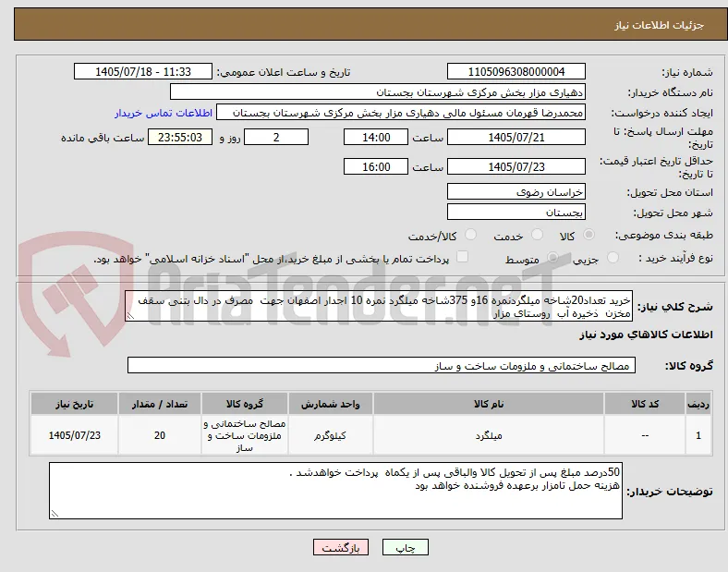Viewport: 728px width, 572px height.
Task: Click the response deadline date 1405/07/21
Action: point(516,138)
